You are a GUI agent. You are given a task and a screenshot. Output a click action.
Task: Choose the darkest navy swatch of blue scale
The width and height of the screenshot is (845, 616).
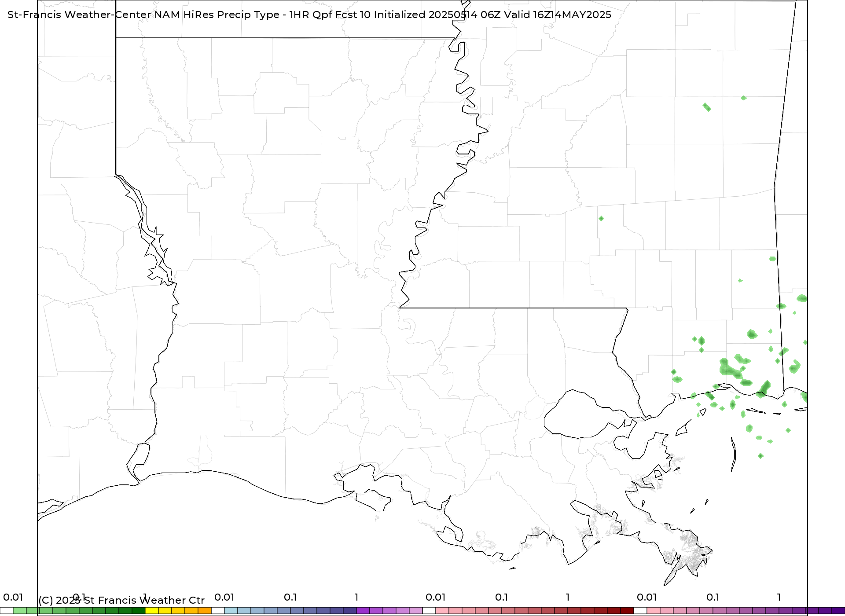(x=350, y=610)
